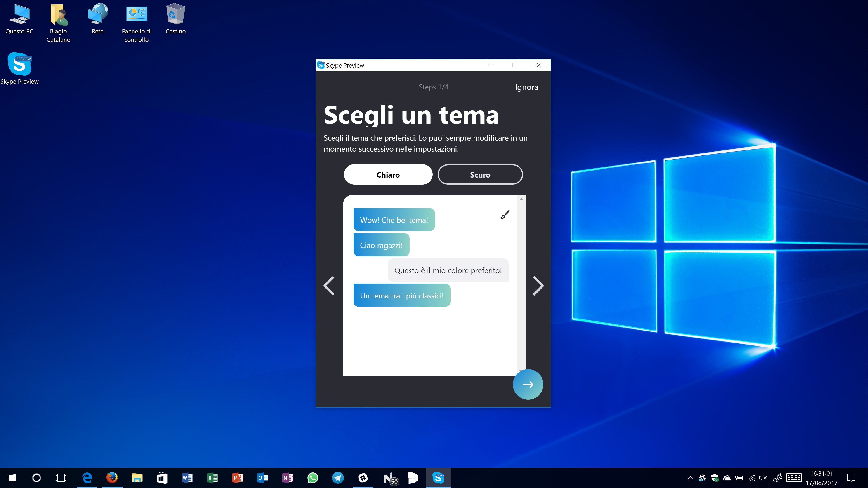Open File Explorer from the taskbar

[x=137, y=478]
